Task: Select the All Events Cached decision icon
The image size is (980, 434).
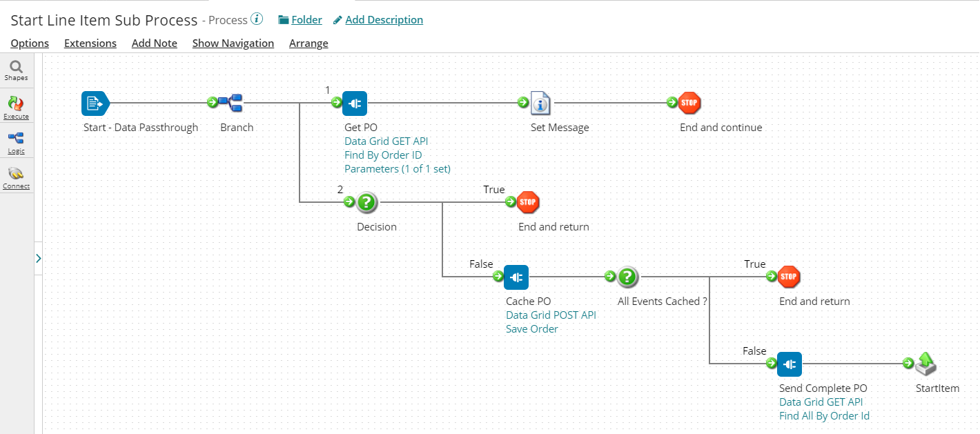Action: (x=627, y=277)
